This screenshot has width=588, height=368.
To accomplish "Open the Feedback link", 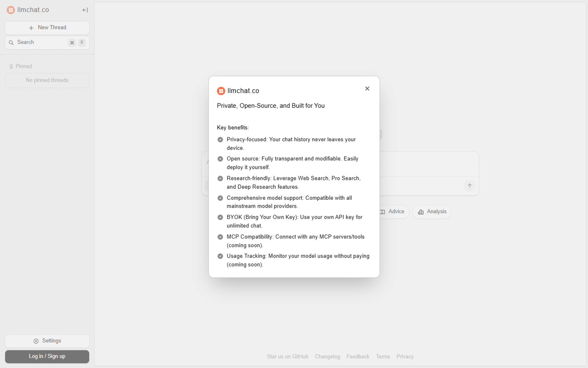I will point(358,357).
